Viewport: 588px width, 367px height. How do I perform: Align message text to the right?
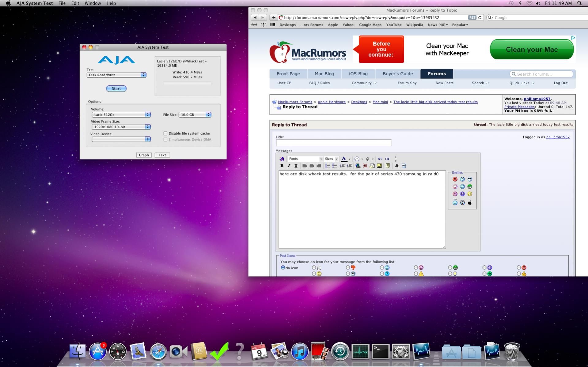[x=319, y=166]
